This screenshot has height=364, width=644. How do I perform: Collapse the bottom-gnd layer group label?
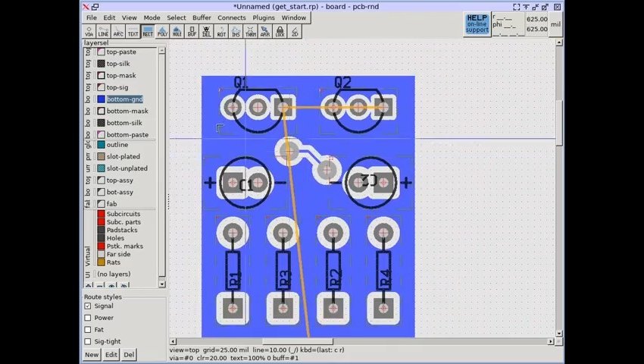88,99
